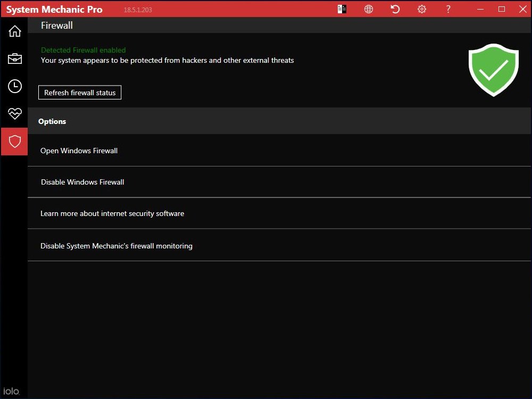Disable Windows Firewall

tap(82, 181)
